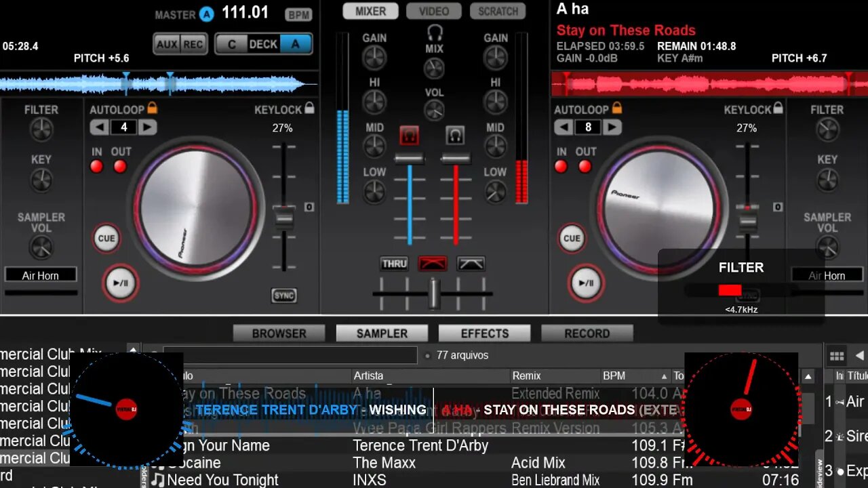Click the Master A deck indicator

pos(206,14)
